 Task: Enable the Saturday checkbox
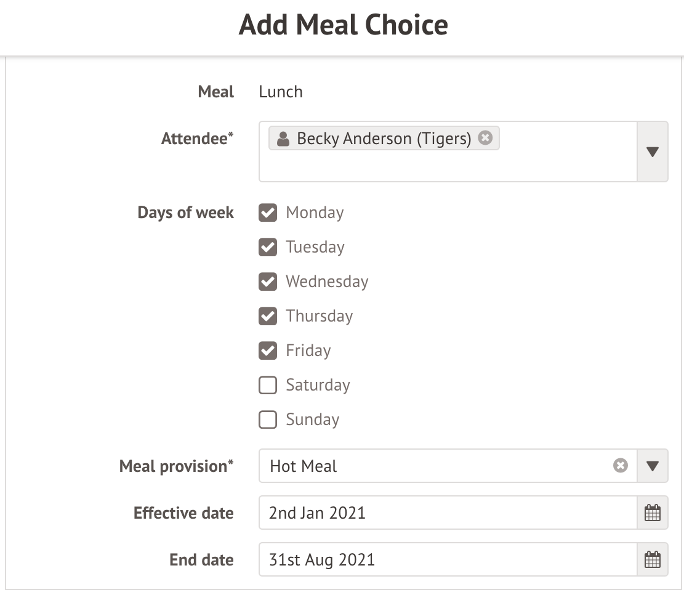(x=268, y=386)
